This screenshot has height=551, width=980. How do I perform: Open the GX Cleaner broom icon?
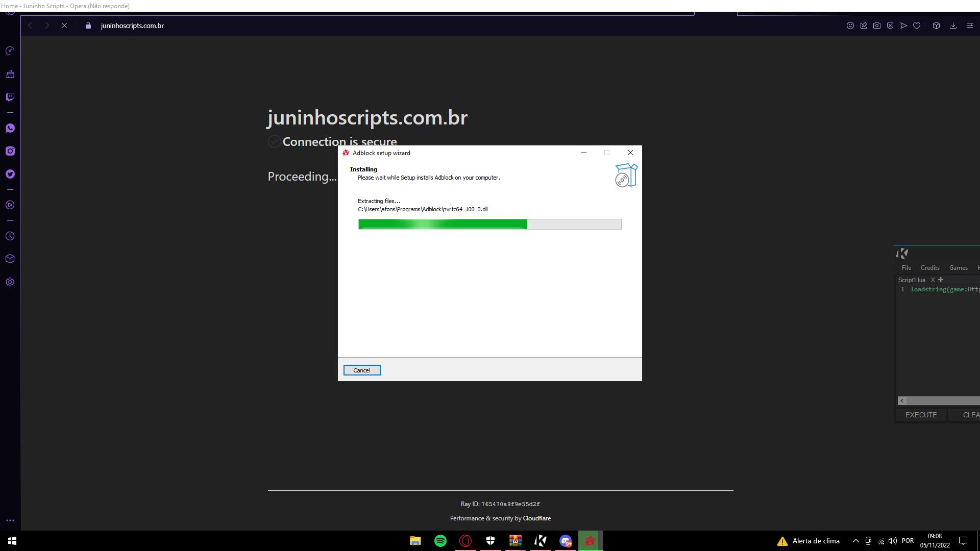pyautogui.click(x=10, y=74)
